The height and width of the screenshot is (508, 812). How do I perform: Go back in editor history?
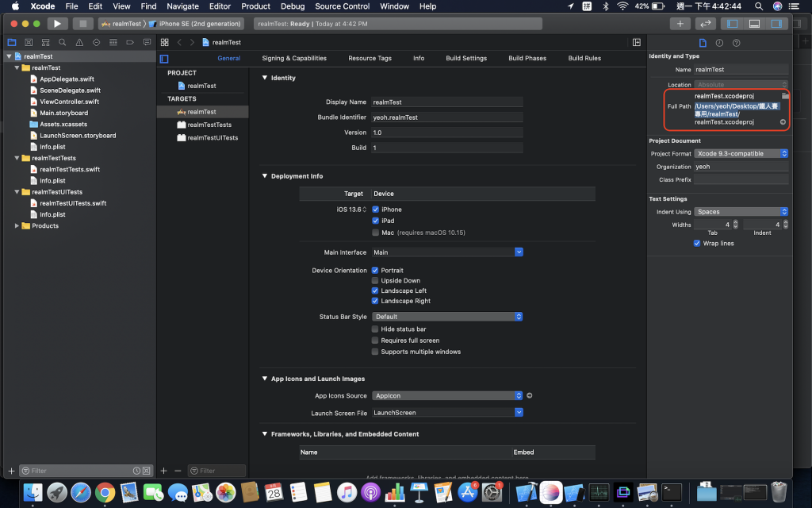(179, 43)
